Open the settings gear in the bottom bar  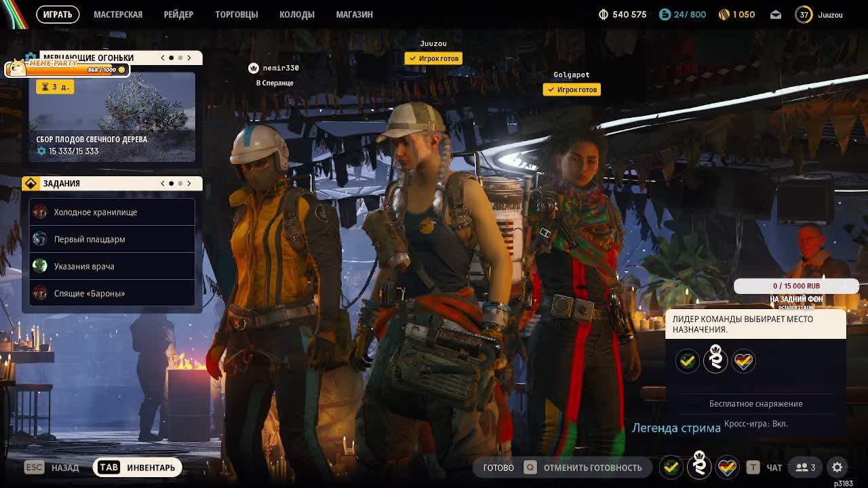click(837, 467)
